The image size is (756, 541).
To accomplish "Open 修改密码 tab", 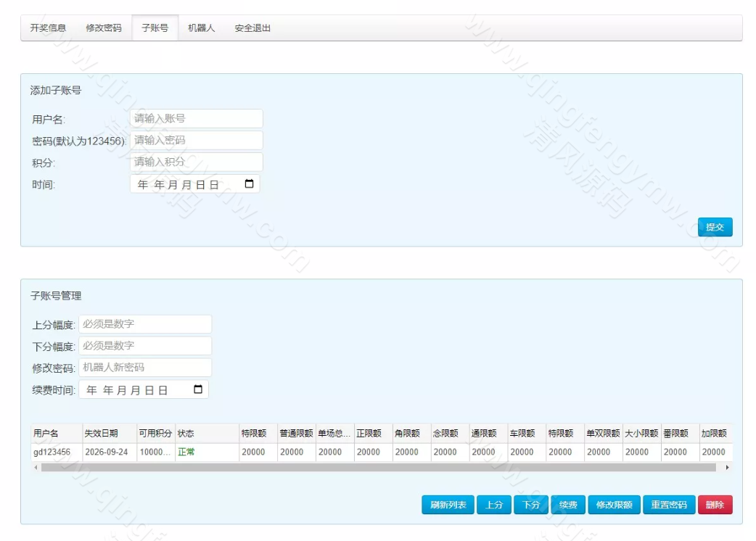I will (104, 28).
